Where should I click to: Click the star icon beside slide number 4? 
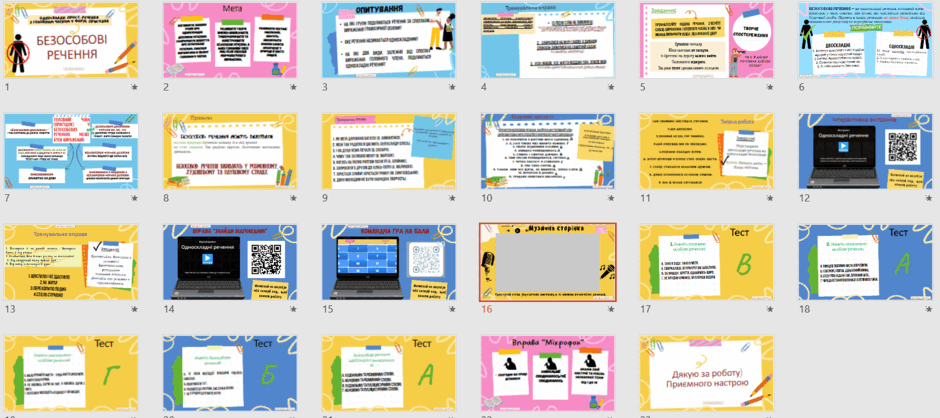coord(611,87)
